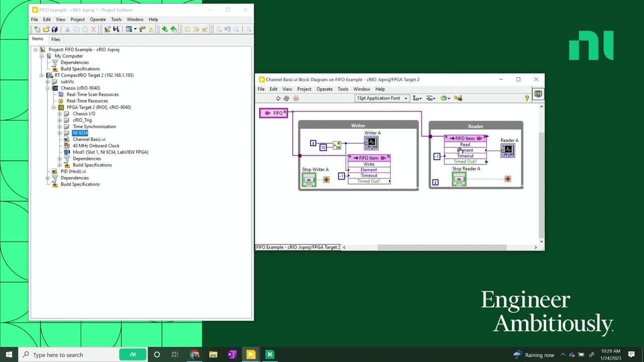This screenshot has height=362, width=644.
Task: Open the Distribute Objects dropdown
Action: (x=431, y=98)
